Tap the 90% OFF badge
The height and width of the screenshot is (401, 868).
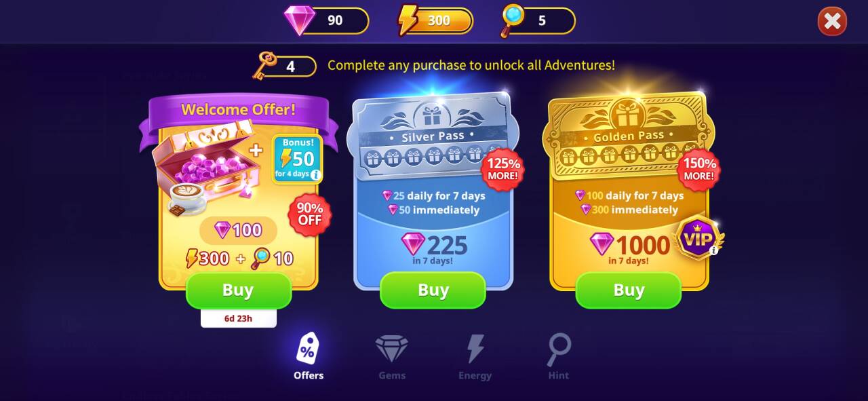point(310,214)
